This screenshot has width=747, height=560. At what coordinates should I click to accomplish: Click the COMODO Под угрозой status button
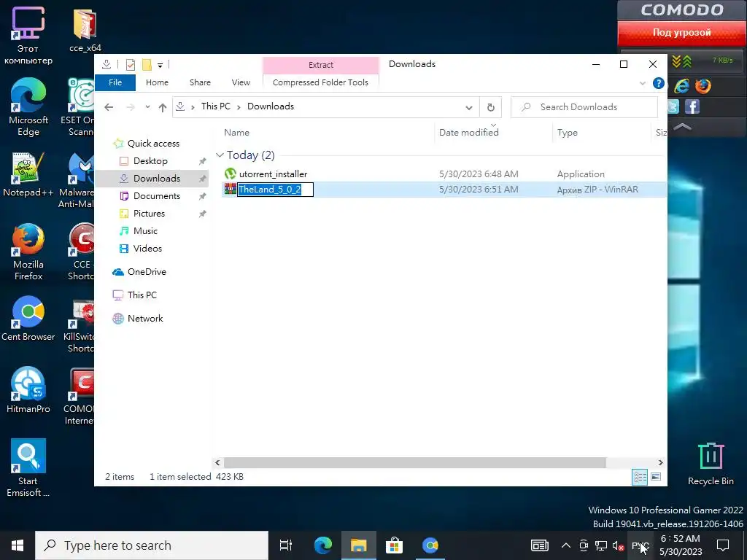tap(682, 34)
